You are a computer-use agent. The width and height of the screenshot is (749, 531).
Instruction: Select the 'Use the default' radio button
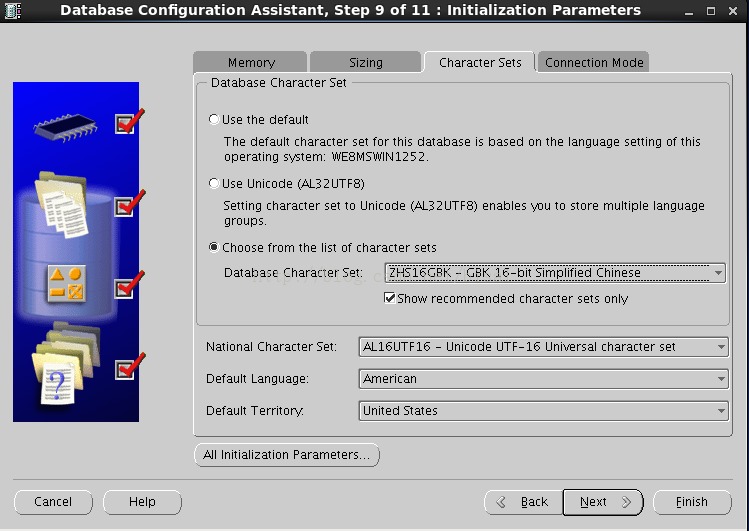(214, 119)
